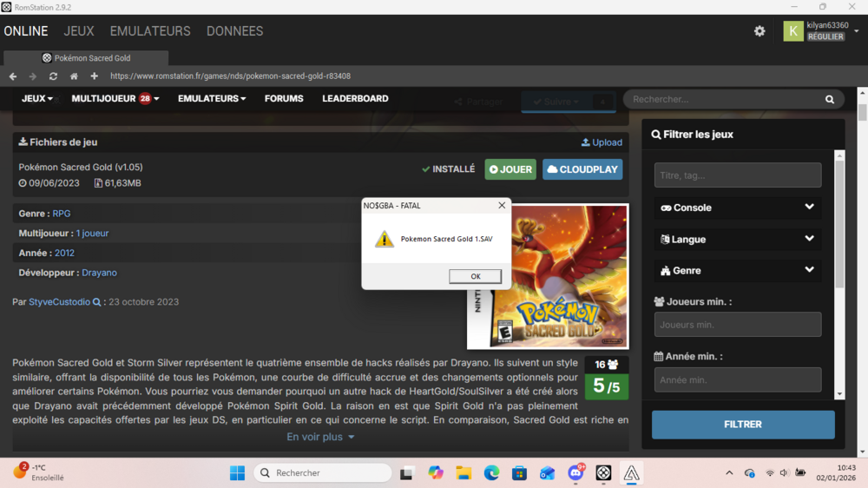Expand the Genre filter dropdown
Viewport: 868px width, 488px height.
737,270
